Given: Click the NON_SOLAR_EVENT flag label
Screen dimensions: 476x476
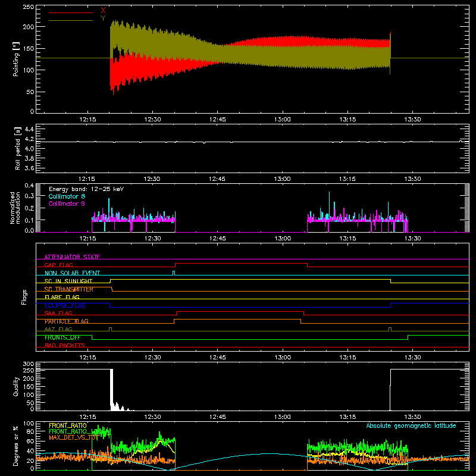Looking at the screenshot, I should pyautogui.click(x=72, y=273).
